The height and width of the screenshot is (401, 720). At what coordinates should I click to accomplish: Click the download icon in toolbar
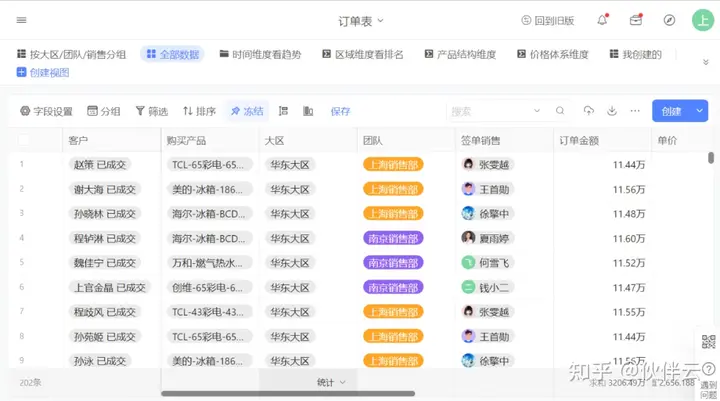[x=612, y=111]
